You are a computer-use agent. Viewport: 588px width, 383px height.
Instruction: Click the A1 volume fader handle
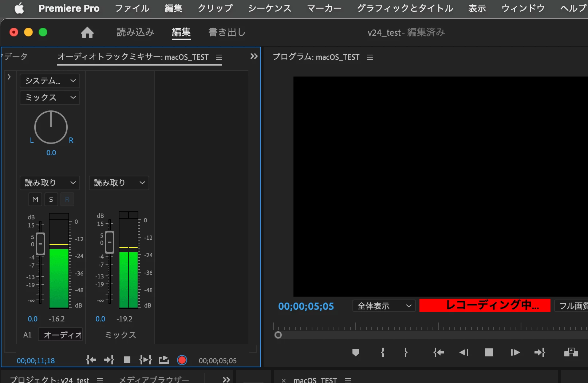40,243
